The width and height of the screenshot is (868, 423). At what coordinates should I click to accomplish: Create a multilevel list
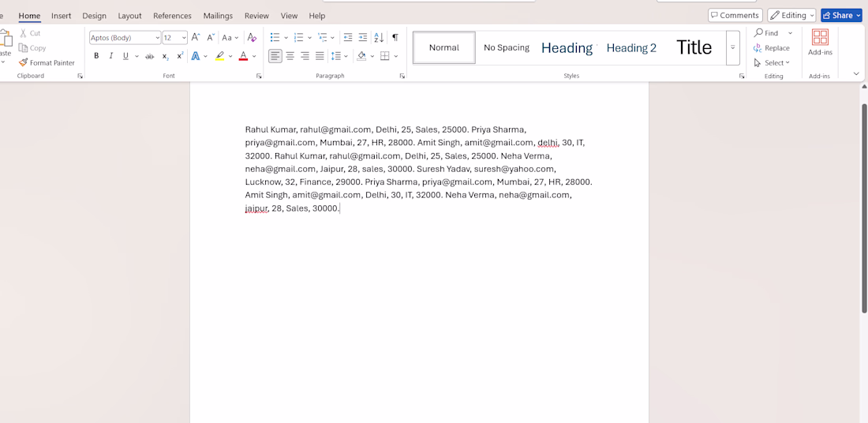click(x=323, y=38)
